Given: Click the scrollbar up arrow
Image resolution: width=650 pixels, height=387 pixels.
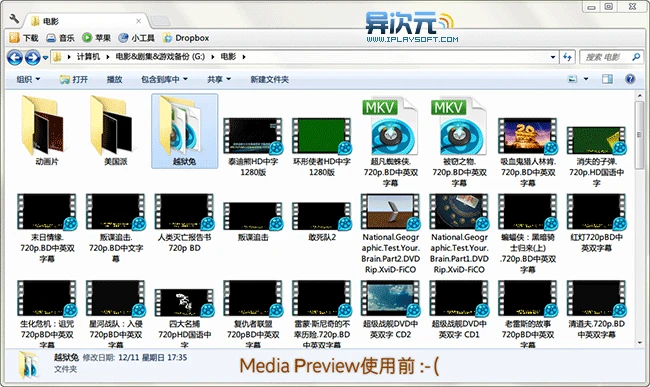Looking at the screenshot, I should 639,96.
